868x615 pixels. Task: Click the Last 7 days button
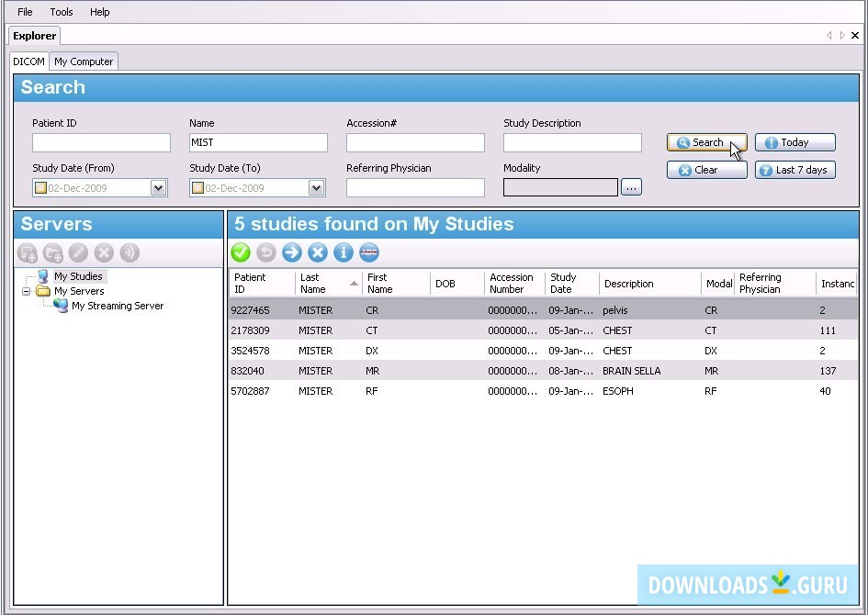(795, 170)
